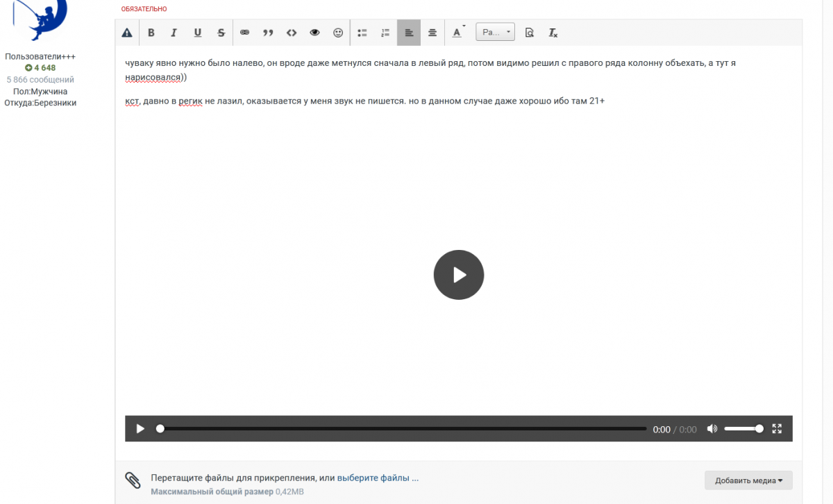Toggle bold formatting in editor toolbar
This screenshot has height=504, width=833.
[151, 33]
